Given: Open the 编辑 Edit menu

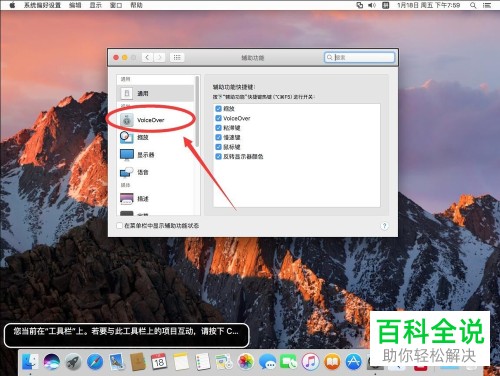Looking at the screenshot, I should 75,5.
